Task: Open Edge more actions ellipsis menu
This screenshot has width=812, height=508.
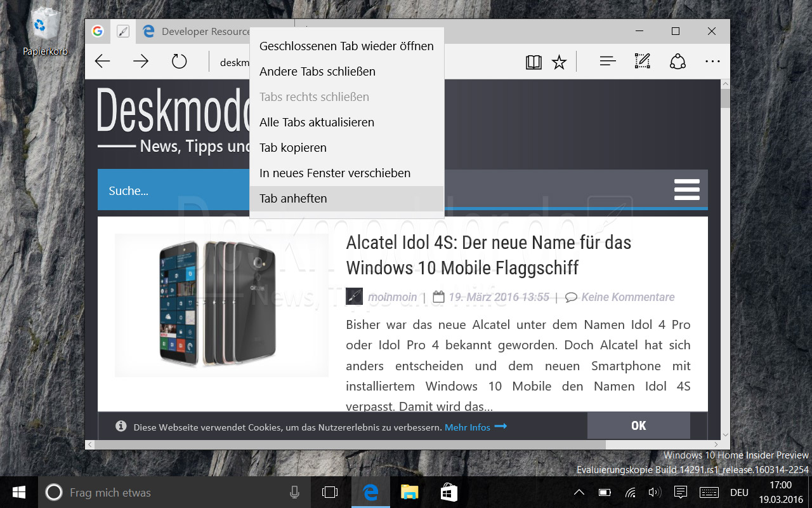Action: click(712, 62)
